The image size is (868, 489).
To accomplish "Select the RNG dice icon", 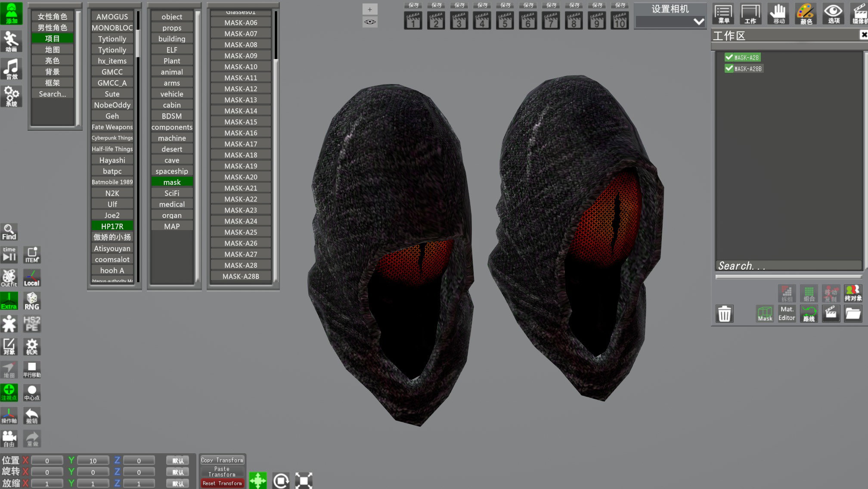I will [32, 301].
